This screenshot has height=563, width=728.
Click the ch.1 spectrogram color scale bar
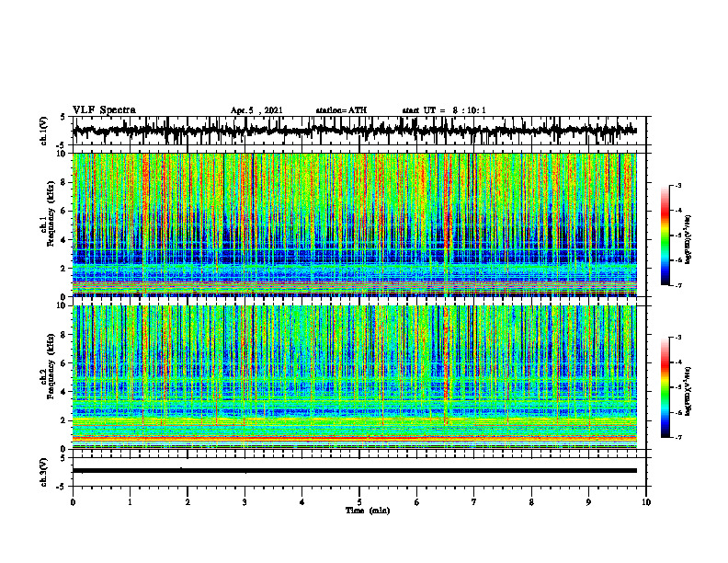tap(665, 236)
